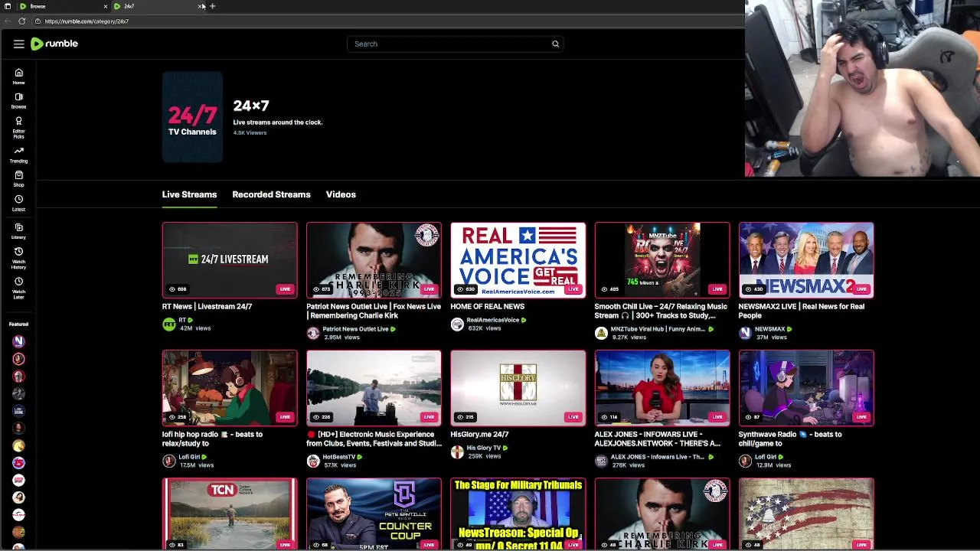Screen dimensions: 980x551
Task: Open Smooth Chill Live title link
Action: coord(661,311)
